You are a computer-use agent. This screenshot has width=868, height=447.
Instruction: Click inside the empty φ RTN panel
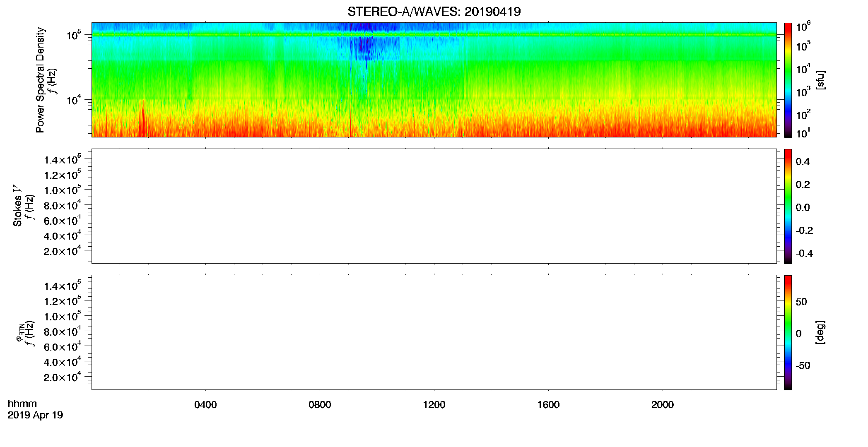(x=434, y=332)
